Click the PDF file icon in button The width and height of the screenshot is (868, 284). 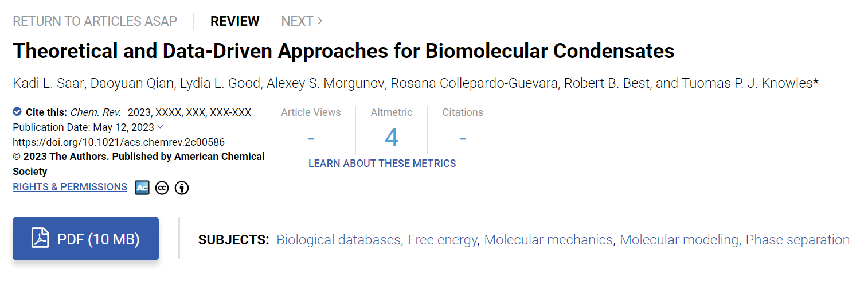(40, 239)
